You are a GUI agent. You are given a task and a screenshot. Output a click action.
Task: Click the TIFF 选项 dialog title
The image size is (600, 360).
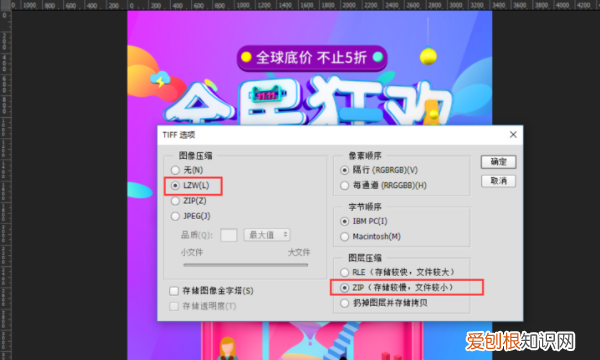179,135
